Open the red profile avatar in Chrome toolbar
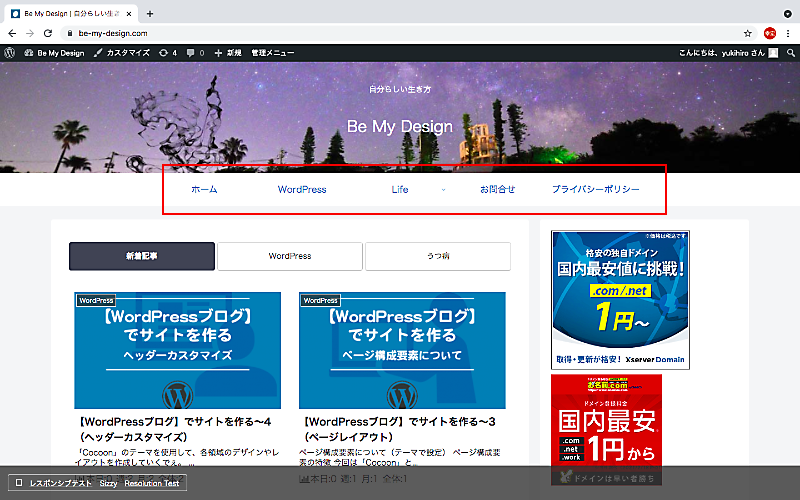800x500 pixels. pos(769,33)
